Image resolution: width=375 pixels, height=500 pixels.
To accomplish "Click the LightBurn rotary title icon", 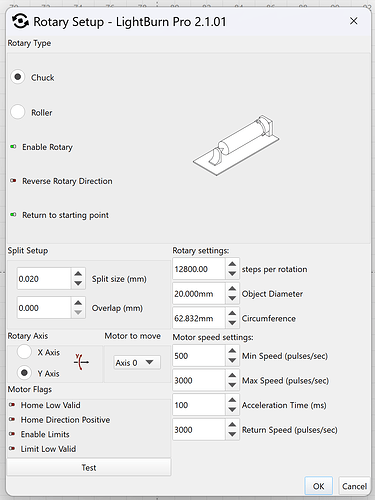I will [20, 21].
